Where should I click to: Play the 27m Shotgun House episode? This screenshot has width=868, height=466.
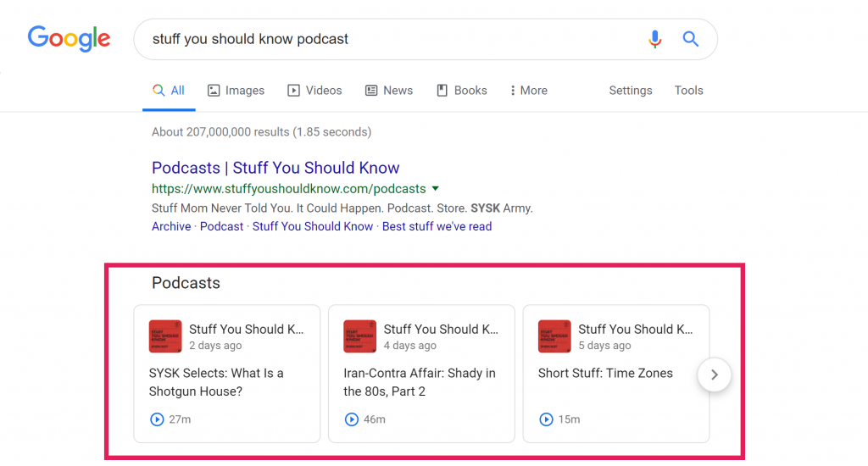157,419
